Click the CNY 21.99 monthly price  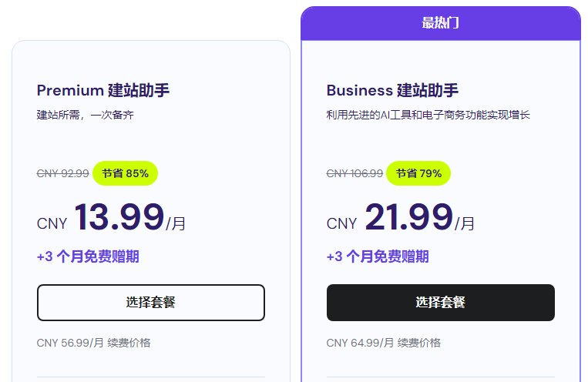coord(408,217)
